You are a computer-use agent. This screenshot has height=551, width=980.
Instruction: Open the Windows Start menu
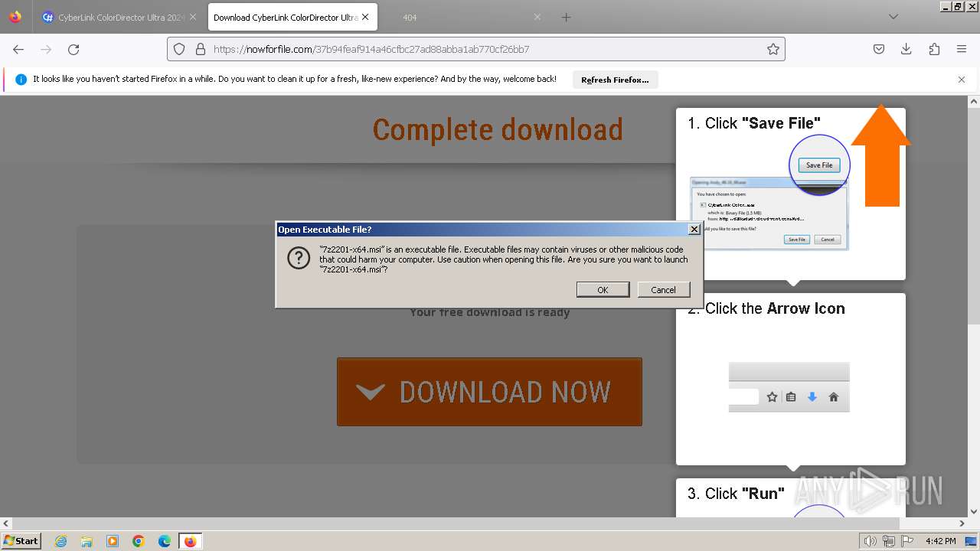point(21,541)
